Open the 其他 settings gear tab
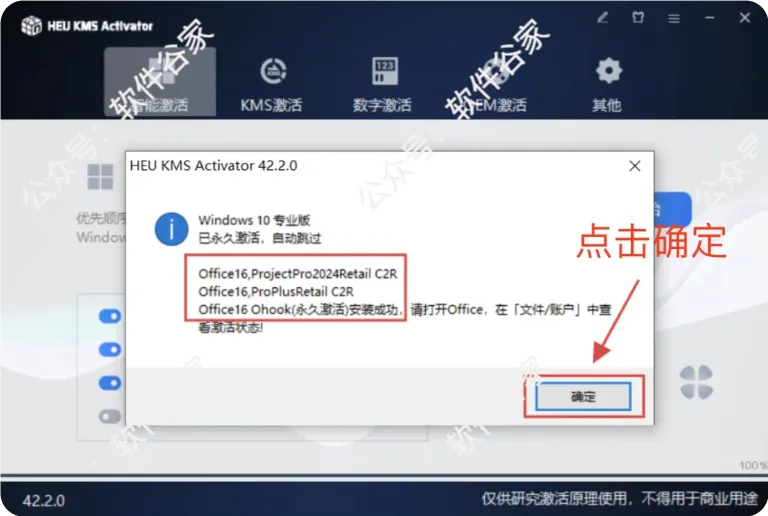 (607, 84)
